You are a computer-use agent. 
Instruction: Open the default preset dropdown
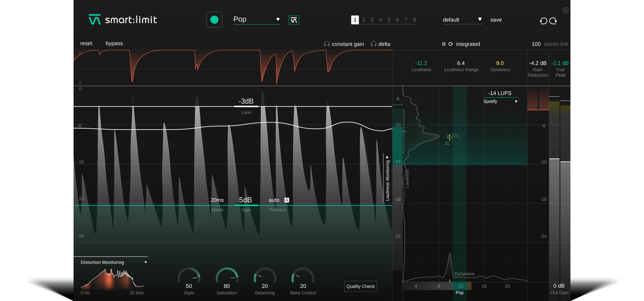(x=462, y=20)
